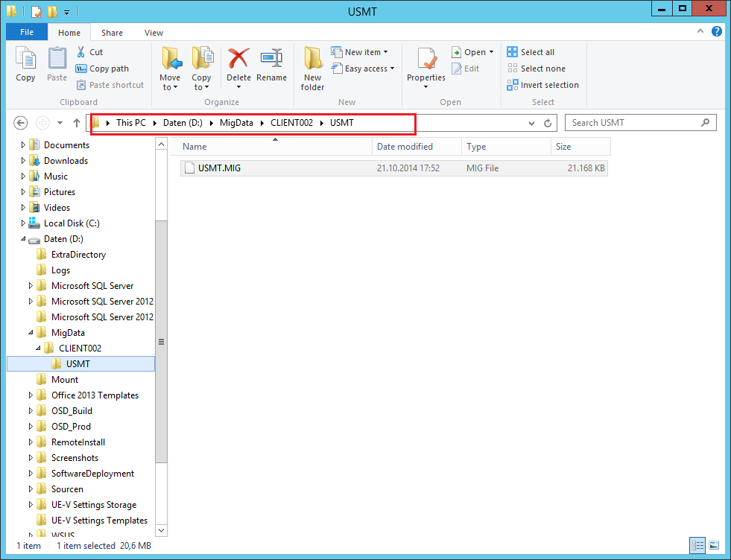Go back with the Back arrow
This screenshot has height=560, width=731.
coord(20,123)
